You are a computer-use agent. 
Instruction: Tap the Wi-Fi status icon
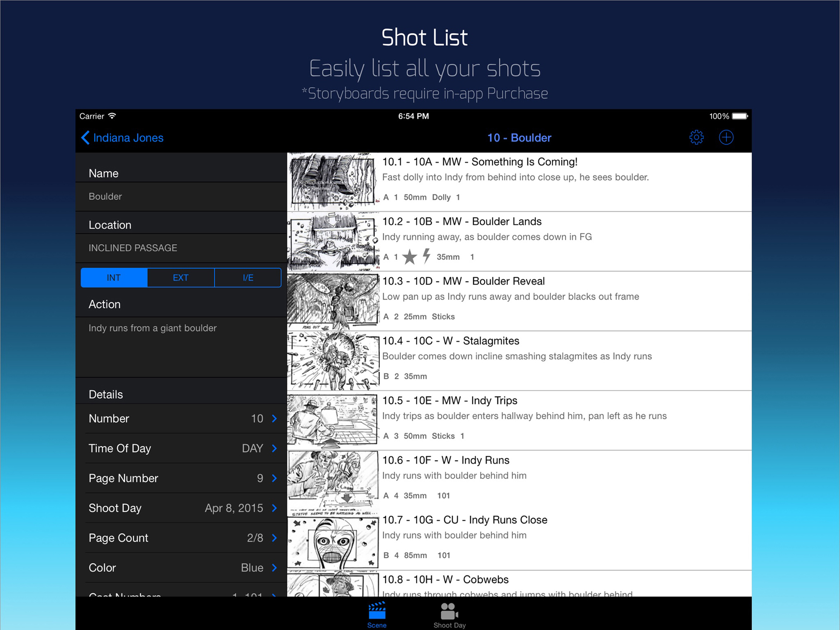click(112, 116)
